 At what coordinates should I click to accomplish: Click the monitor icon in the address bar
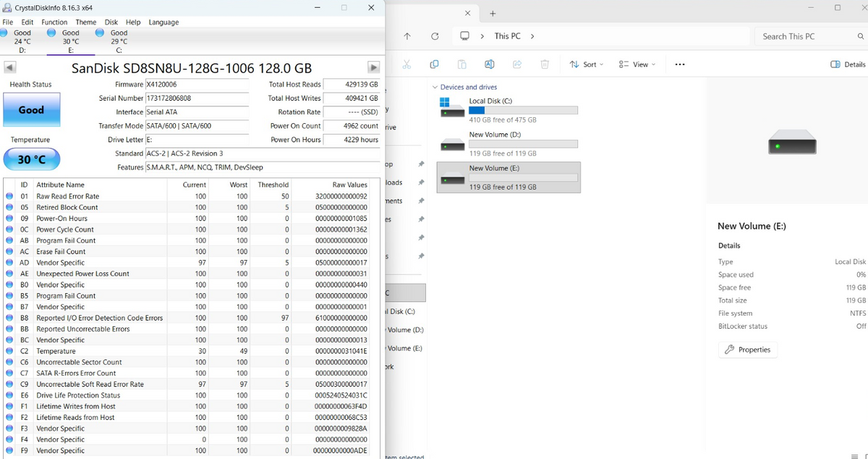coord(465,36)
